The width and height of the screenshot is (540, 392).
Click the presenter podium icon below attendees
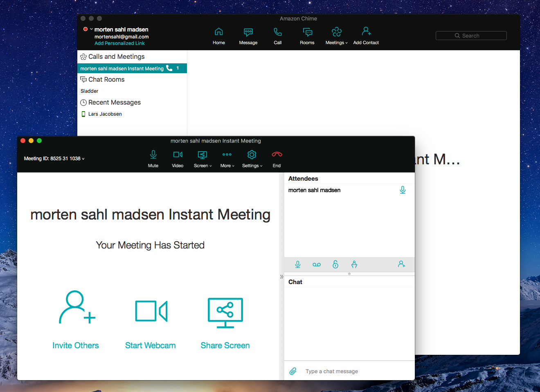pos(354,264)
